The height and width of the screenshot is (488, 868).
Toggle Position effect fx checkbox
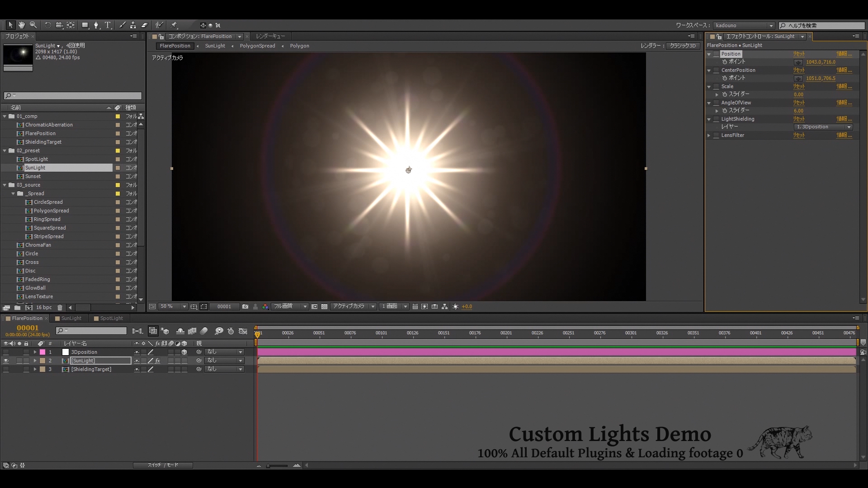pos(716,54)
